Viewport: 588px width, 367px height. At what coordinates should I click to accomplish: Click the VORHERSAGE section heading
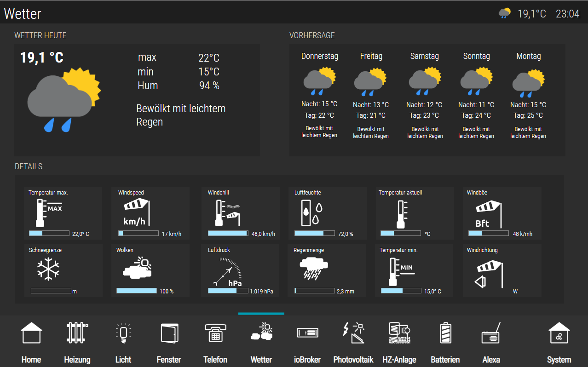tap(312, 35)
